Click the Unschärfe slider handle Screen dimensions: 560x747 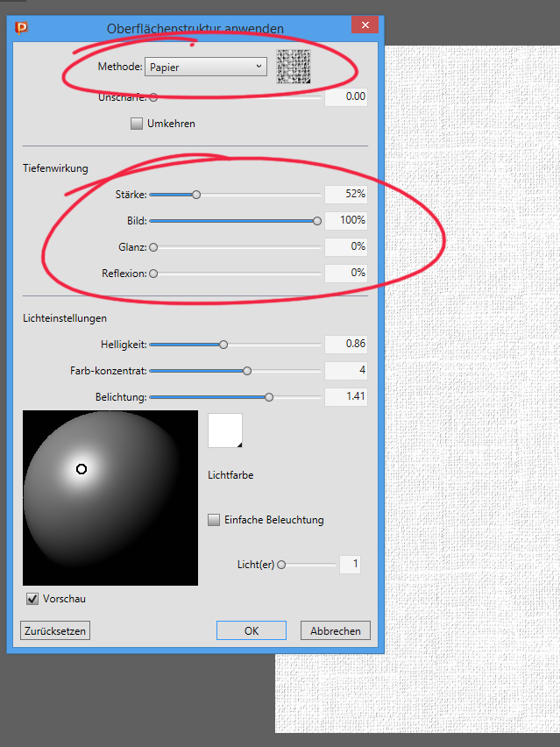[153, 97]
